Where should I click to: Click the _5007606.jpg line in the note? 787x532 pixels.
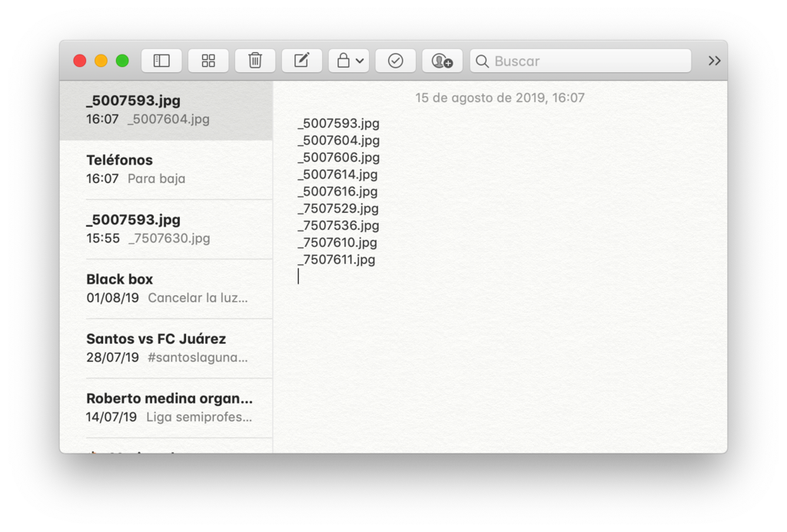click(x=339, y=158)
